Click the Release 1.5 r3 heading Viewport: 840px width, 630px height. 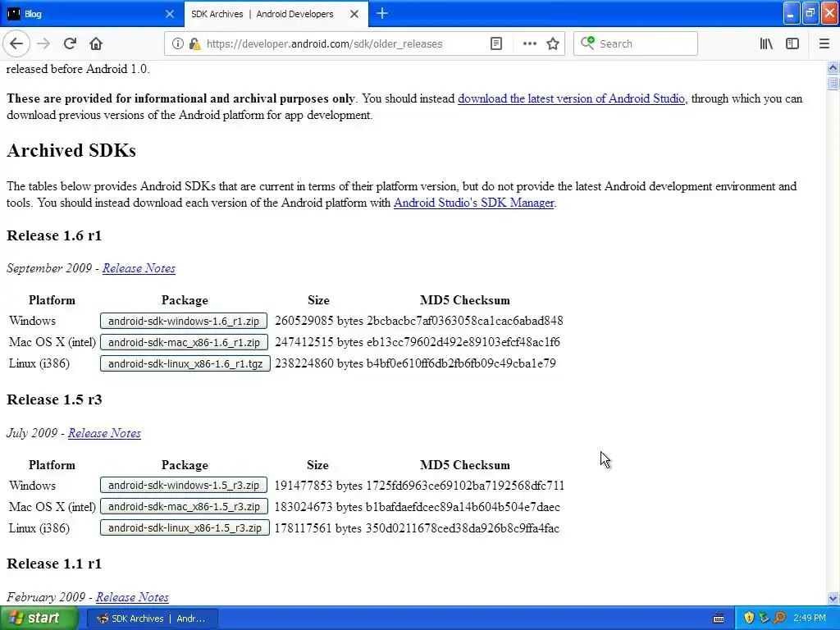click(x=54, y=399)
